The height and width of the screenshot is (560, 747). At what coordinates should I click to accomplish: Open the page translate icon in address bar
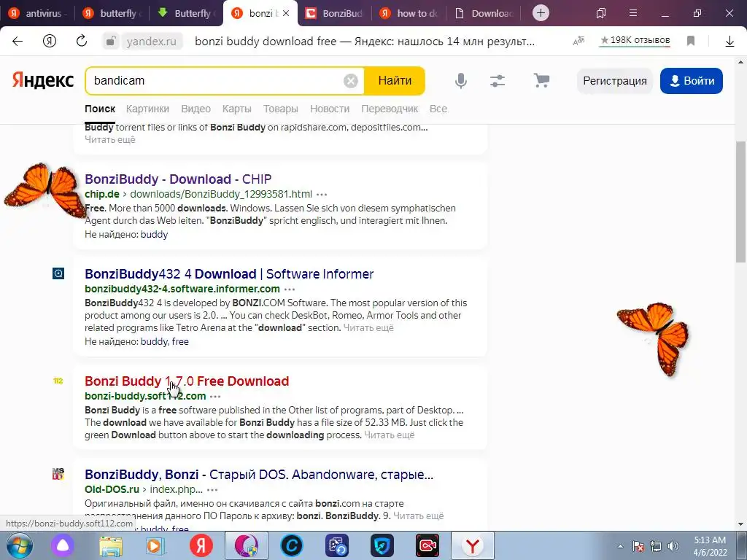click(578, 42)
